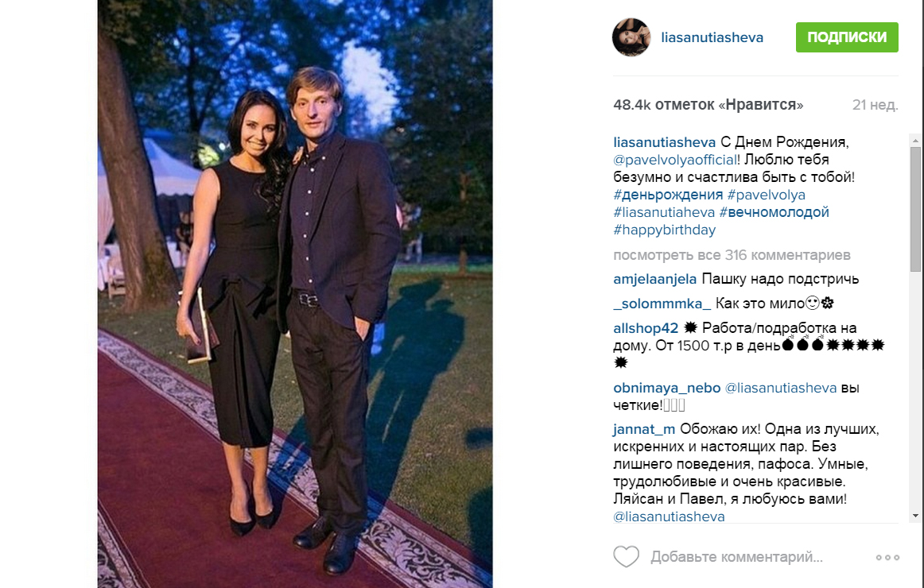Open the #вечномолодой hashtag
924x588 pixels.
tap(774, 212)
